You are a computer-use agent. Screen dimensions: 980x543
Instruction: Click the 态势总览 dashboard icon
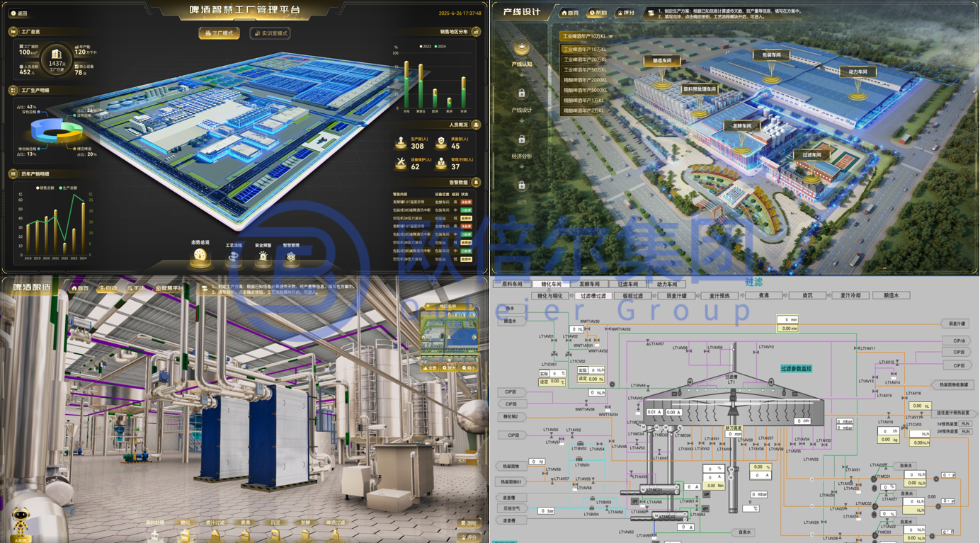200,256
